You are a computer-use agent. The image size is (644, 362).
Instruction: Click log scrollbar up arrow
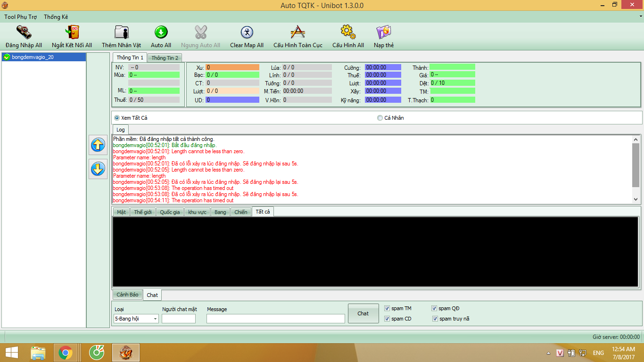click(636, 140)
